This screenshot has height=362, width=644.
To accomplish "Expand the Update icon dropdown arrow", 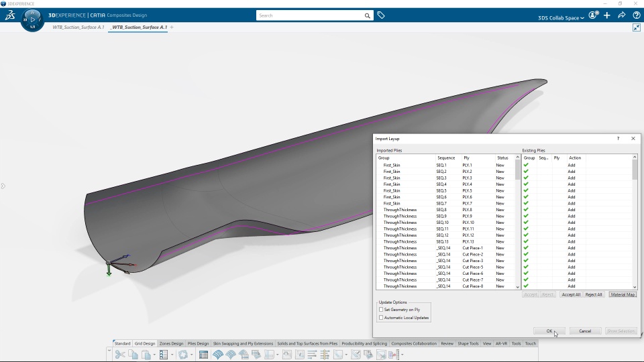I will [x=191, y=355].
